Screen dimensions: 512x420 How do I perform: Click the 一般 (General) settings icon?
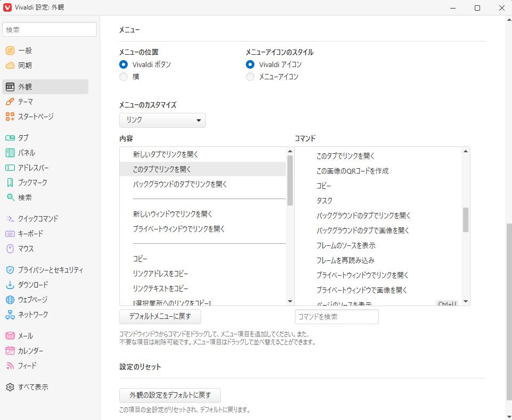click(10, 51)
